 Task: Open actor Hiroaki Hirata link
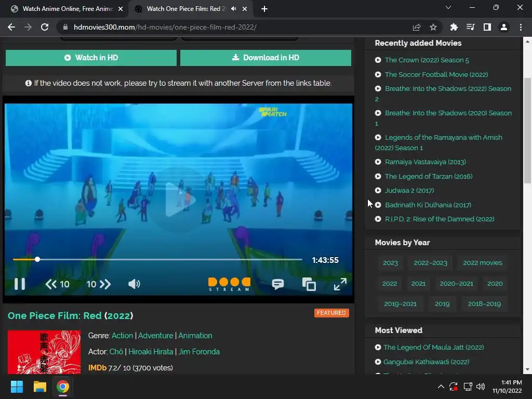click(151, 352)
